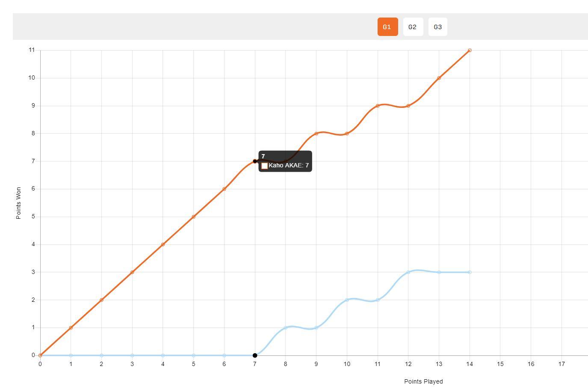Click the shared starting point at the origin
The image size is (588, 390).
point(40,355)
